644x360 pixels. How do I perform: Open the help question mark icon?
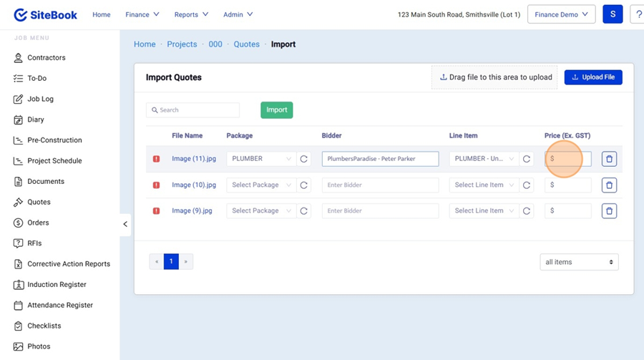coord(638,14)
